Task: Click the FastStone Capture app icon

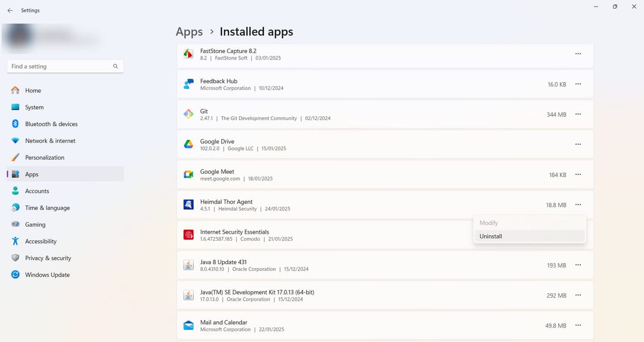Action: pos(188,54)
